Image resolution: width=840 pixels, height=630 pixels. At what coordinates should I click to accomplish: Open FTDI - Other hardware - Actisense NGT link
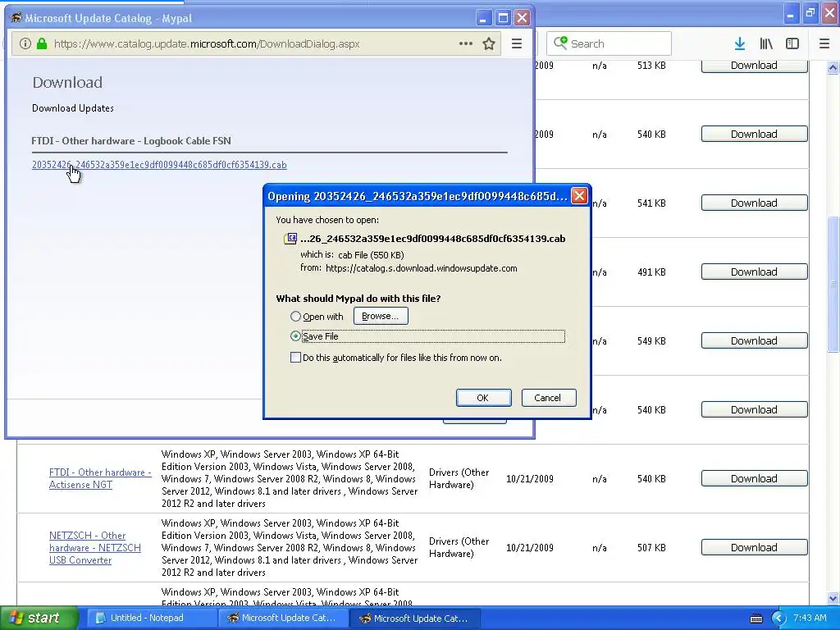pos(100,478)
